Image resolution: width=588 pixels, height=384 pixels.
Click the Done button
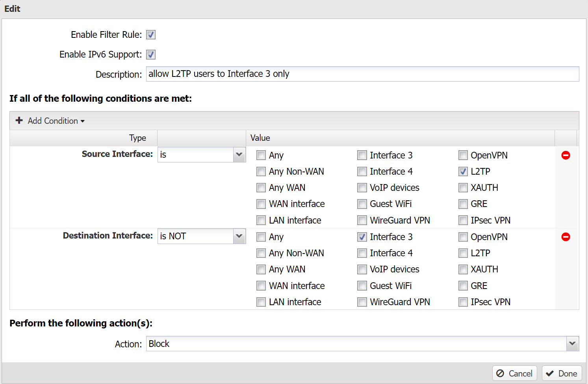(562, 373)
